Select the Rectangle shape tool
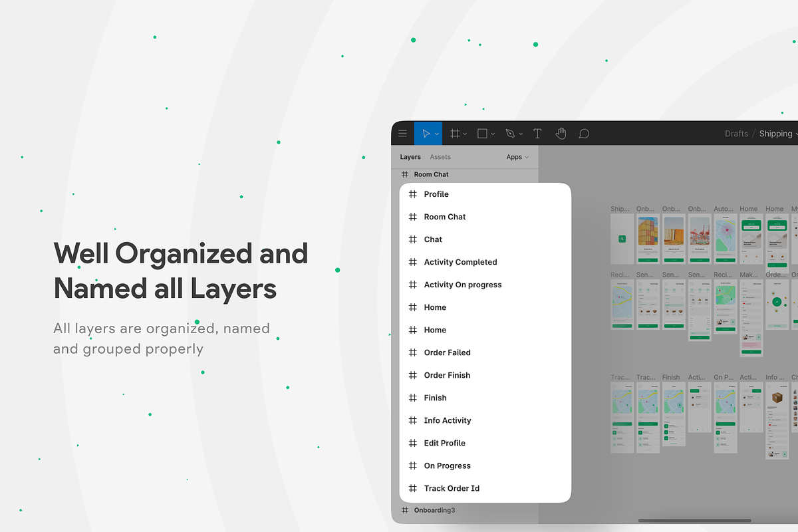Viewport: 798px width, 532px height. (x=483, y=134)
